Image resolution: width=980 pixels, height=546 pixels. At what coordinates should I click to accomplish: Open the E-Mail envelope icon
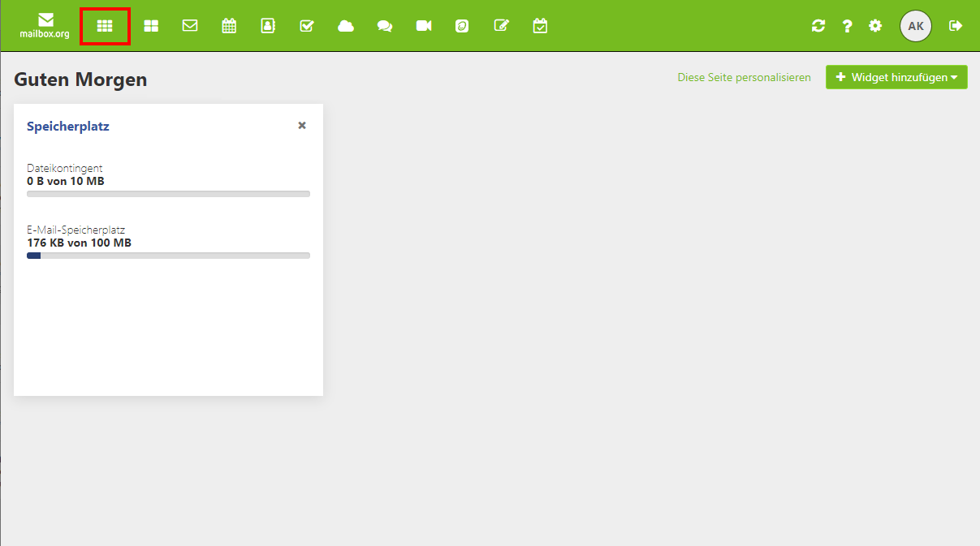click(x=190, y=26)
